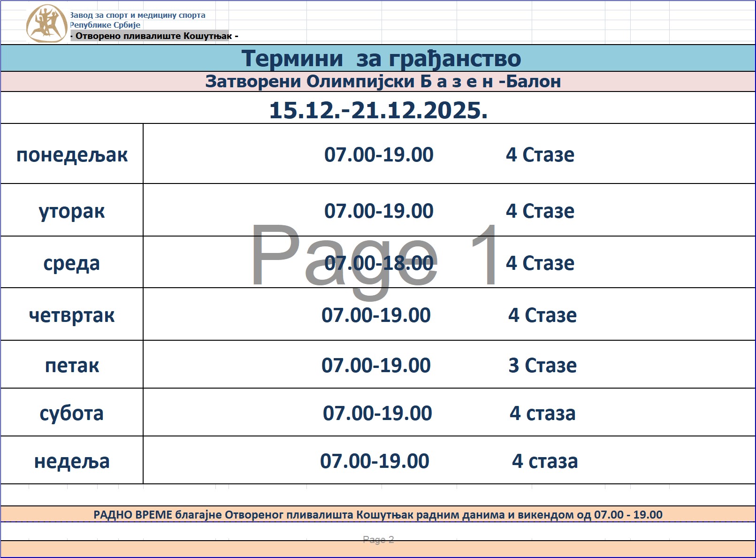The width and height of the screenshot is (756, 558).
Task: Click the 'недеља' day cell
Action: (x=72, y=461)
